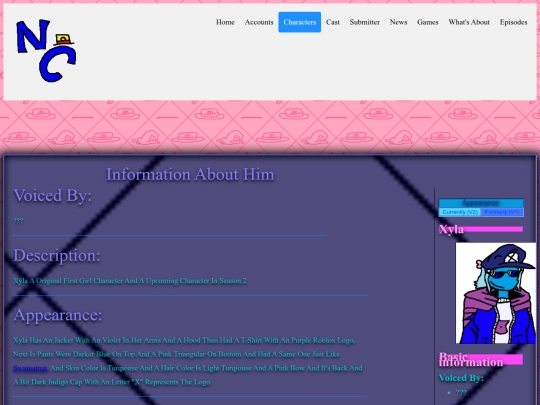The width and height of the screenshot is (540, 405).
Task: Switch appearance to Currently (V2)
Action: 460,212
